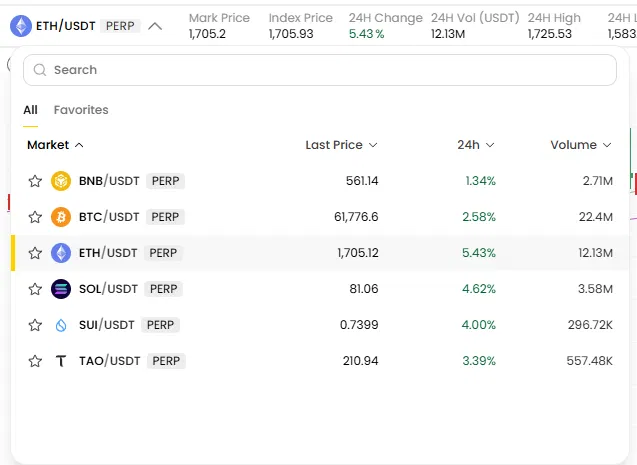Image resolution: width=637 pixels, height=465 pixels.
Task: Favorite SUI/USDT with its star
Action: tap(35, 325)
